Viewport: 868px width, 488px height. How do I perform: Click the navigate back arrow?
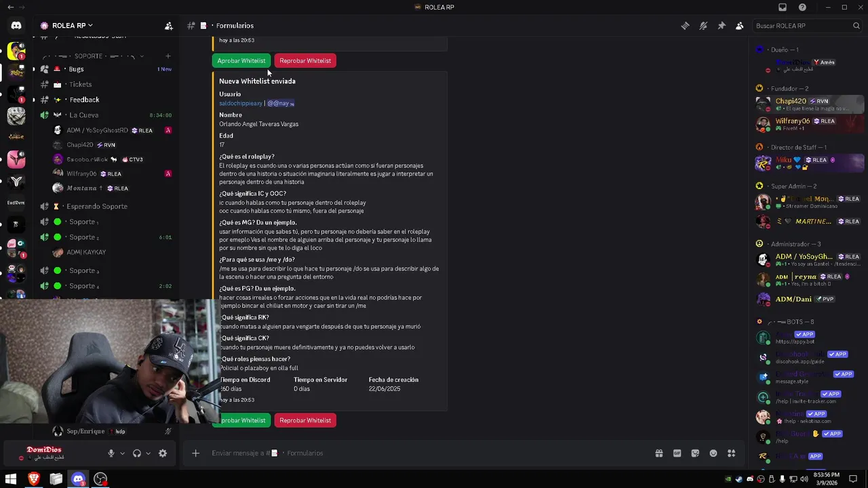[x=10, y=7]
